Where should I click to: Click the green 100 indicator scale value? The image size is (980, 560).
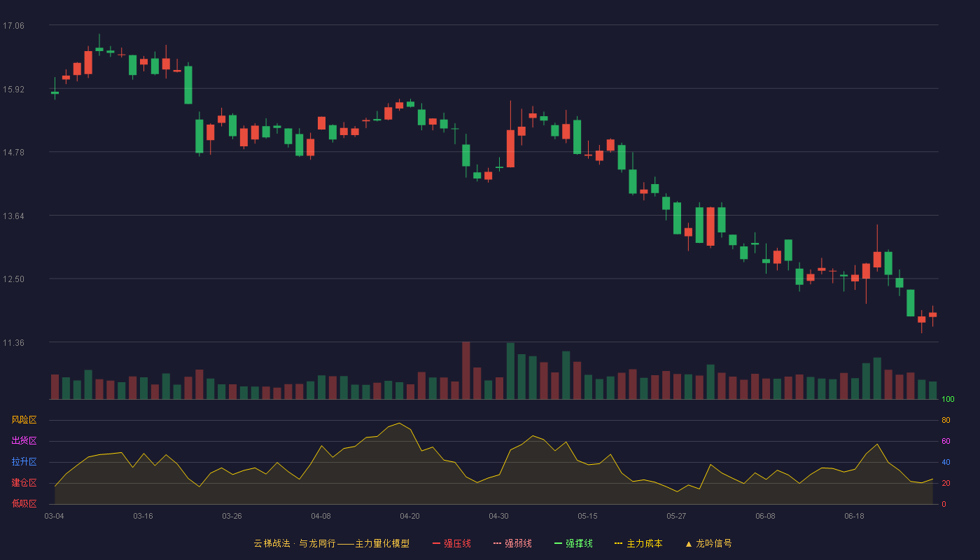(x=948, y=400)
